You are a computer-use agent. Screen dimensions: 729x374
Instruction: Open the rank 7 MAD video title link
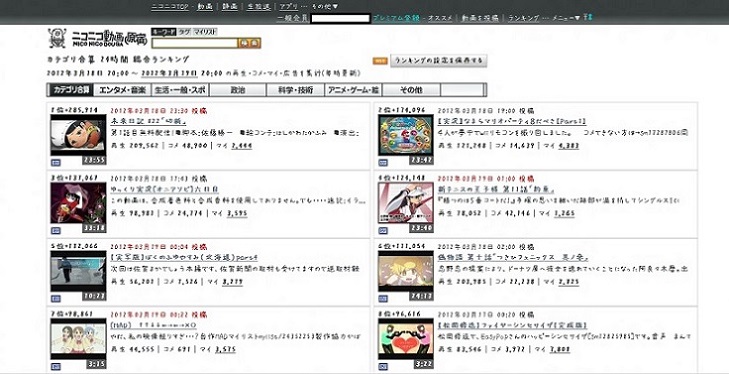pyautogui.click(x=153, y=326)
